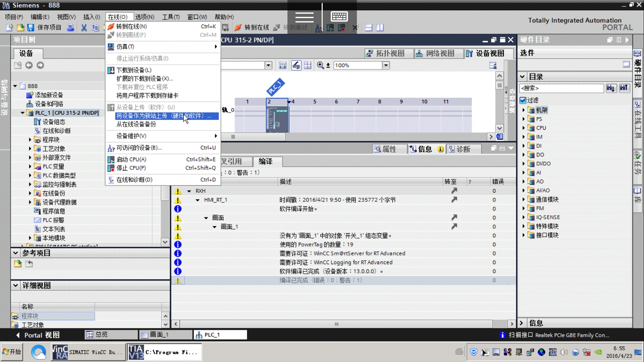Expand the CPU catalog folder
Screen dimensions: 644x362
[x=524, y=128]
